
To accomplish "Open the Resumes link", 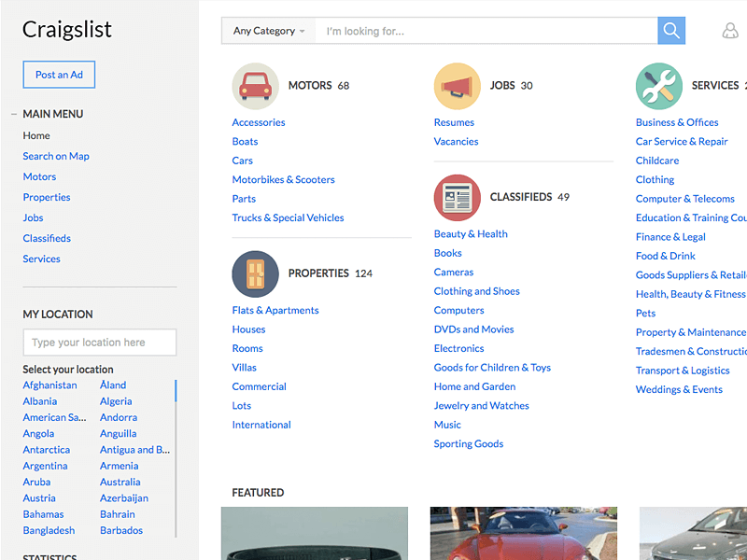I will click(454, 122).
